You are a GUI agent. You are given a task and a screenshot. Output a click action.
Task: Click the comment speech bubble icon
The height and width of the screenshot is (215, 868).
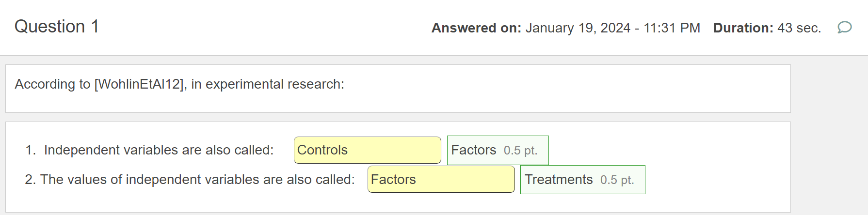pos(844,27)
